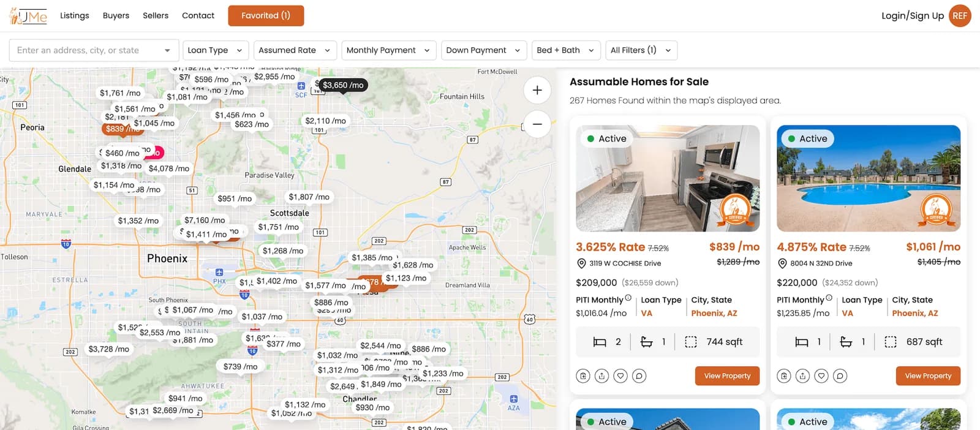Viewport: 980px width, 430px height.
Task: Click Login/Sign Up link
Action: (913, 16)
